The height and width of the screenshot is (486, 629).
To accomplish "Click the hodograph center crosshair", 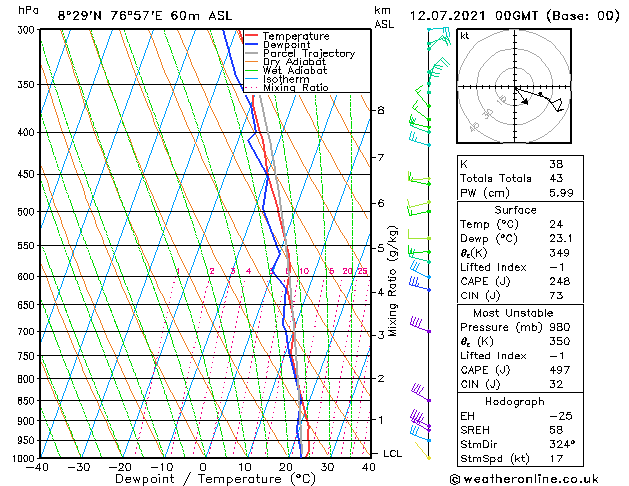I will pos(515,87).
